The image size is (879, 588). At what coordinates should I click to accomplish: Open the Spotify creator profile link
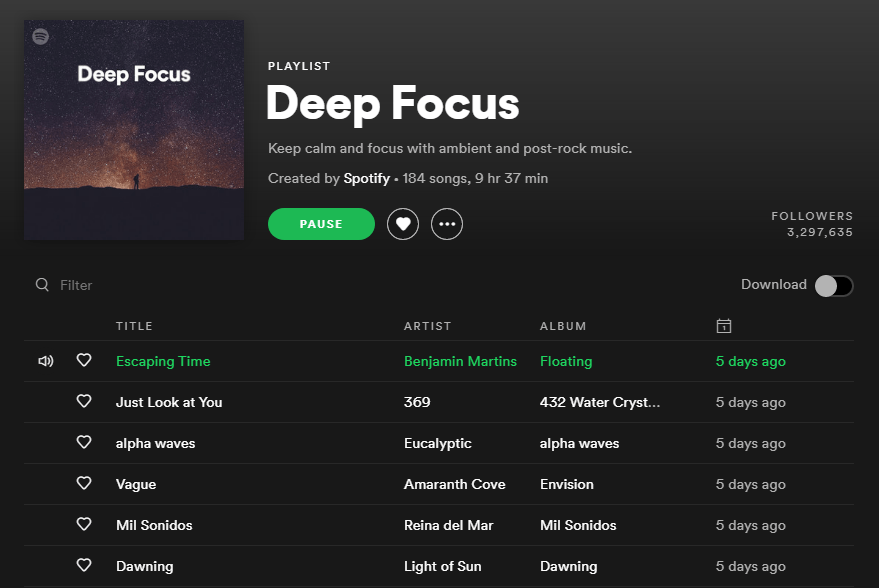pos(367,178)
